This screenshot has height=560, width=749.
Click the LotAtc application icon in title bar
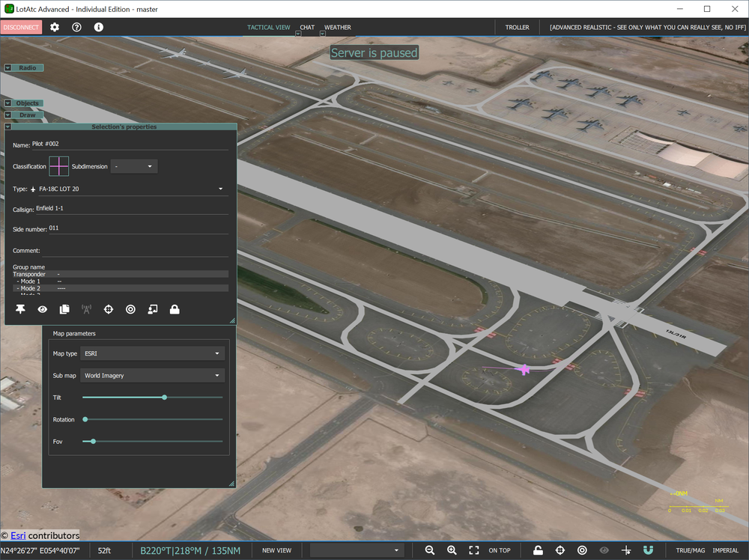point(8,8)
